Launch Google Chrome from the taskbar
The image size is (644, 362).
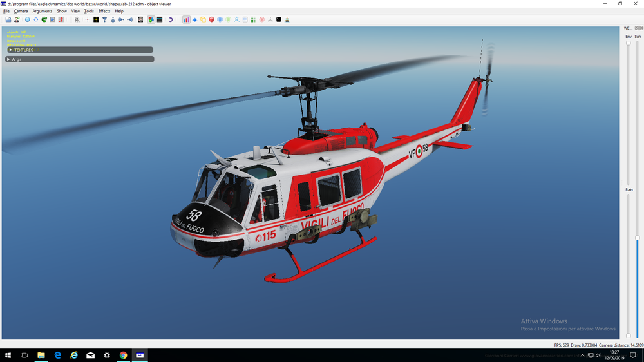[123, 356]
